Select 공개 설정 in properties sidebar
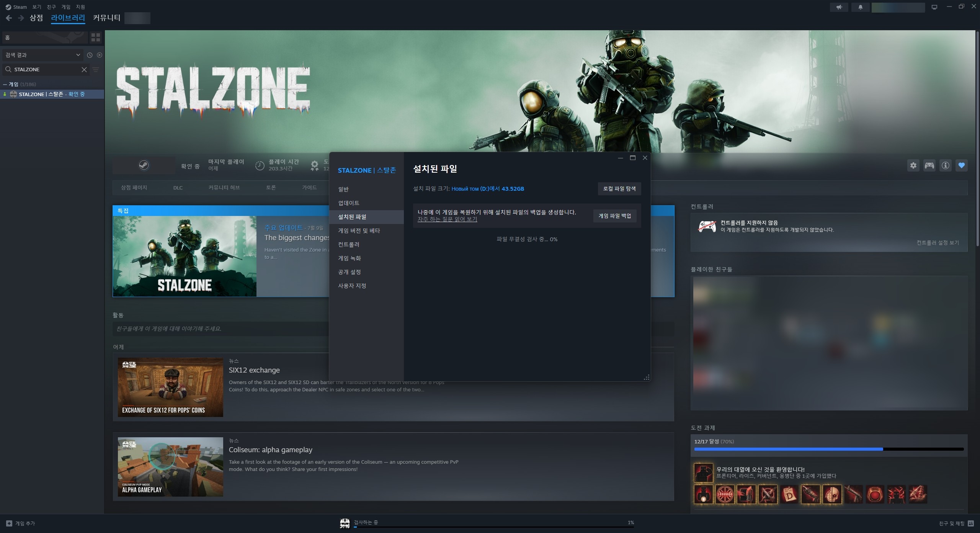This screenshot has height=533, width=980. tap(366, 272)
